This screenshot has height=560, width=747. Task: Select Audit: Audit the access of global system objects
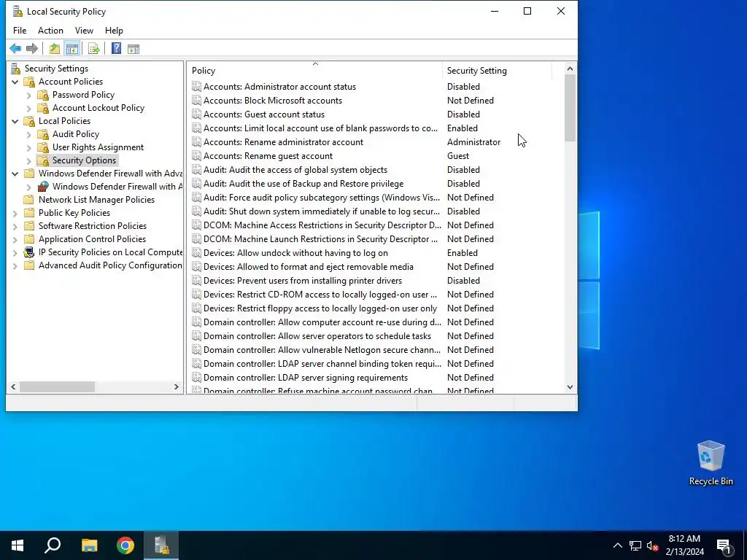(x=295, y=169)
